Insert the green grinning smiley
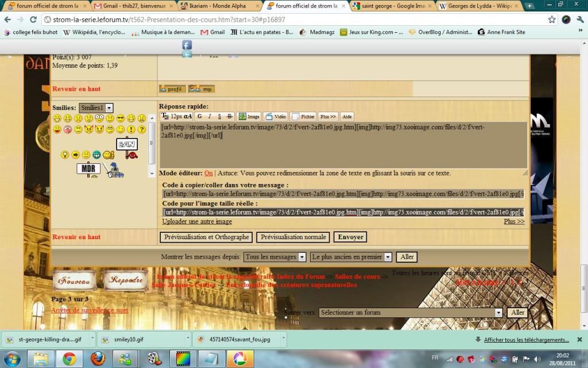The height and width of the screenshot is (368, 588). click(x=96, y=155)
